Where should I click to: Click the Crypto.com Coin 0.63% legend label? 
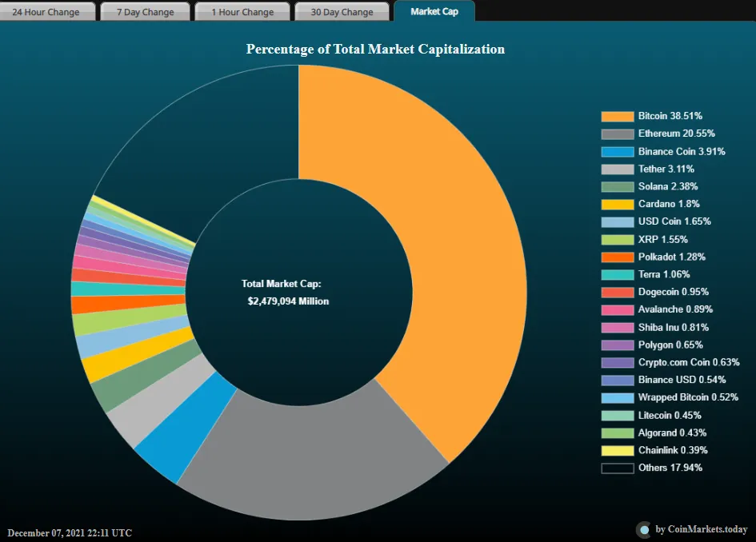tap(689, 362)
